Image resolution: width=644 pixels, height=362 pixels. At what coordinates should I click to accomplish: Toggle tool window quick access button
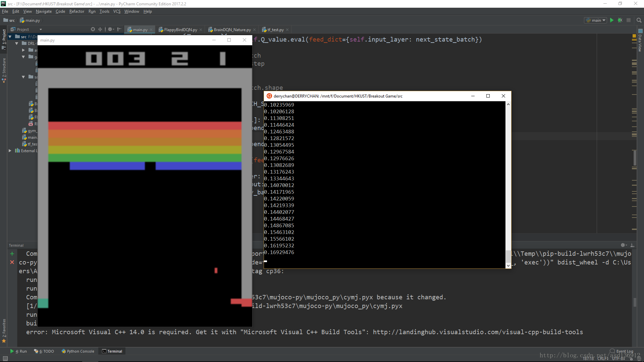pos(5,358)
